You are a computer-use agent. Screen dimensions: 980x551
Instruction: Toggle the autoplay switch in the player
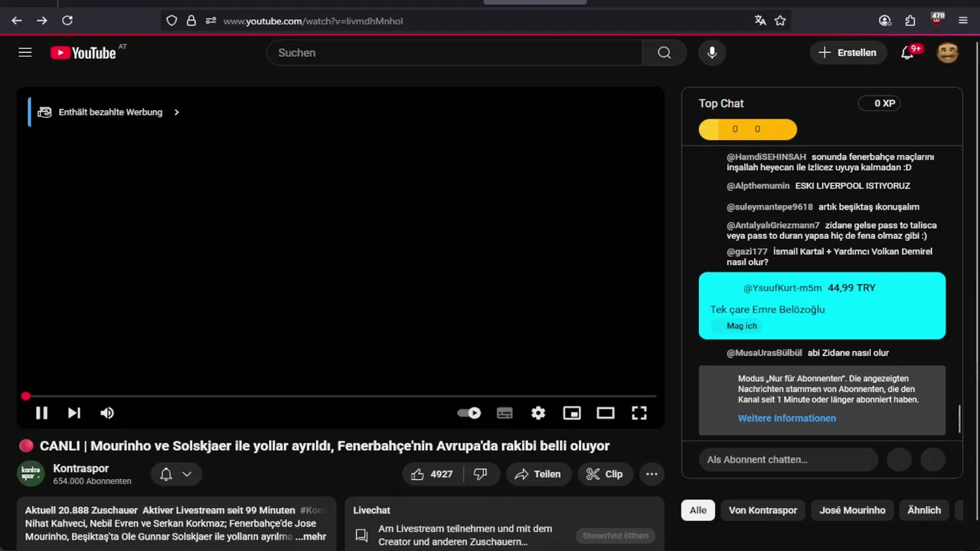coord(469,412)
